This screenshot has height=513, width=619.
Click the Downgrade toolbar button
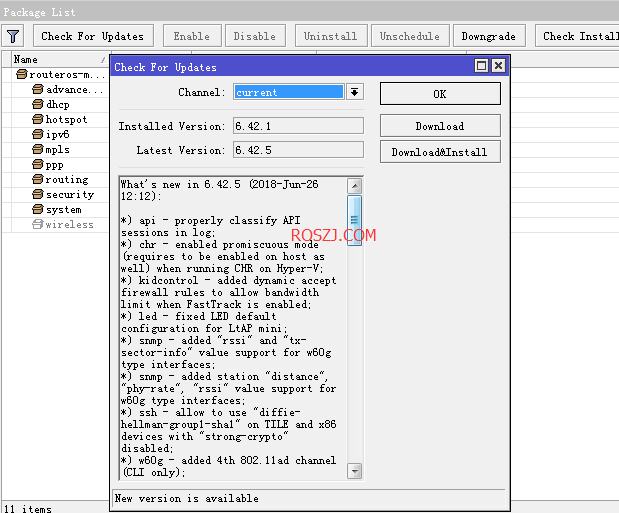489,36
